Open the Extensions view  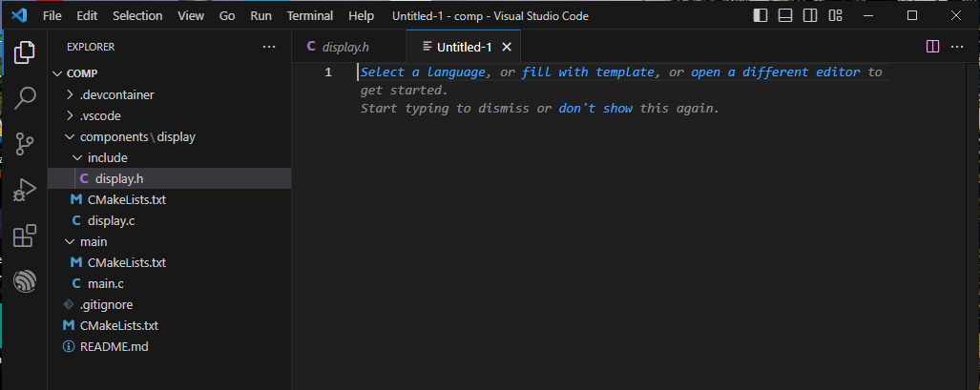25,236
